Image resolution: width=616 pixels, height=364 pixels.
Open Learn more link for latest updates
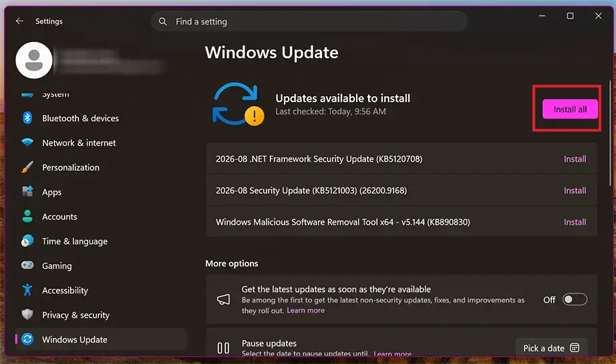click(x=305, y=310)
